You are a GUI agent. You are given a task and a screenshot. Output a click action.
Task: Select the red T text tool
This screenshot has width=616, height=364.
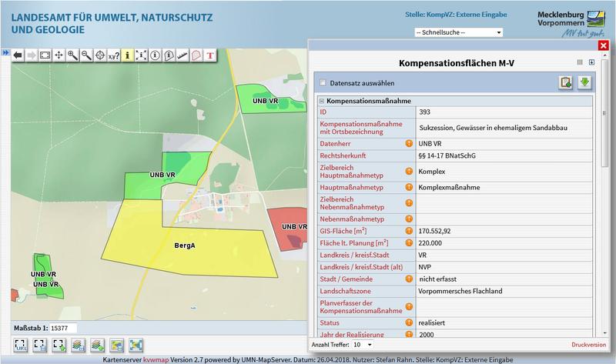point(210,55)
